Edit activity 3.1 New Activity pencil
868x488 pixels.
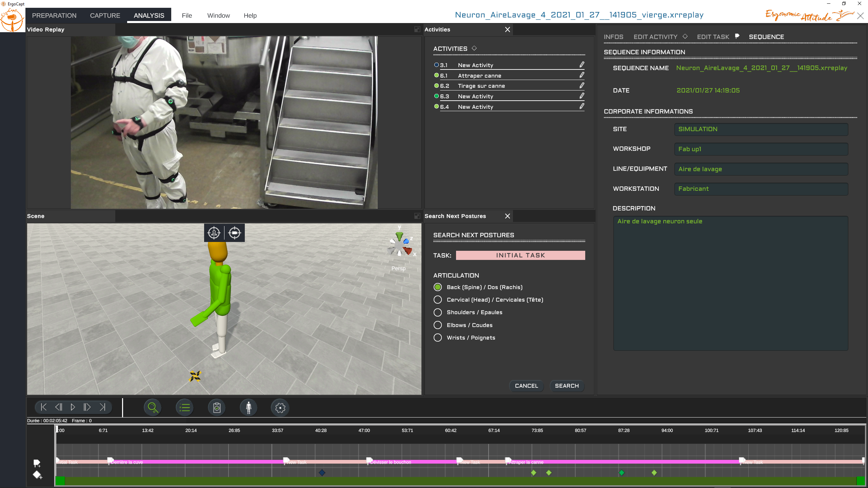tap(582, 64)
